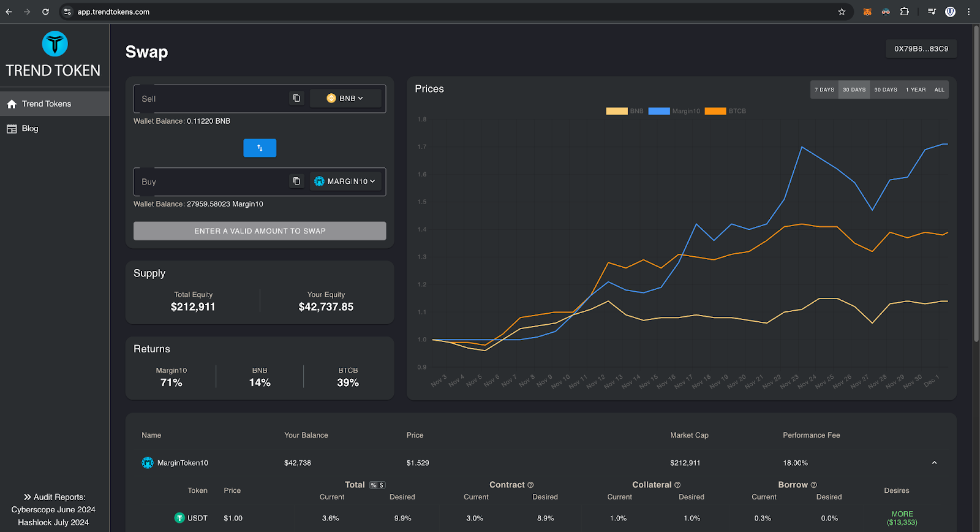Select the ALL chart range
Screen dimensions: 980x532
tap(939, 89)
